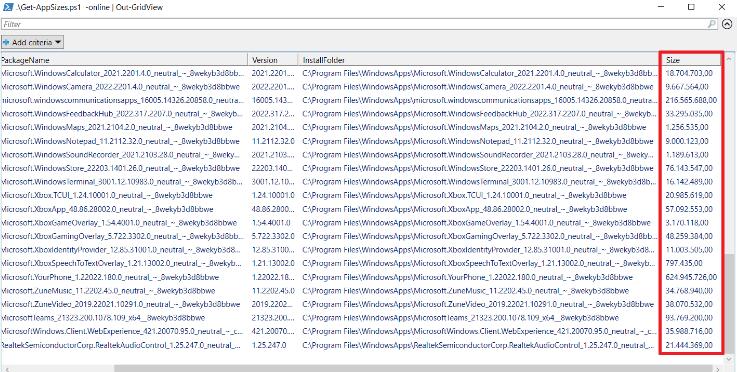
Task: Select the Microsoft.XboxIdentityProvider package row
Action: 362,250
